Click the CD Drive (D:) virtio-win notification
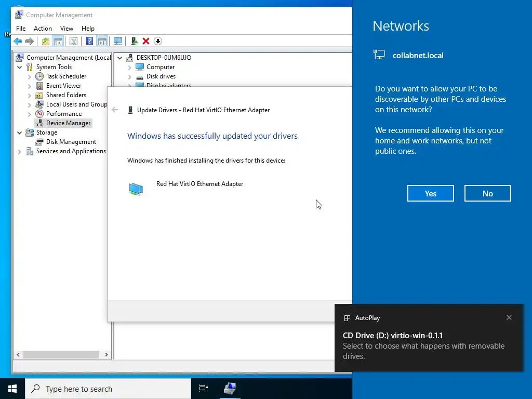Screen dimensions: 532x399 (x=429, y=338)
